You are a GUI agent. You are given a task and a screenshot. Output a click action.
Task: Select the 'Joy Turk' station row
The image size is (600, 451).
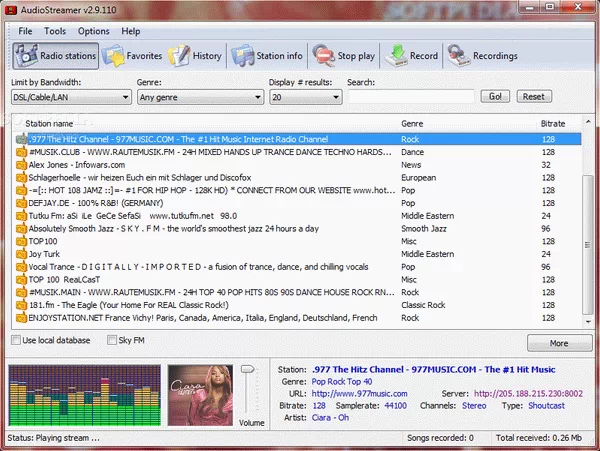pos(298,254)
